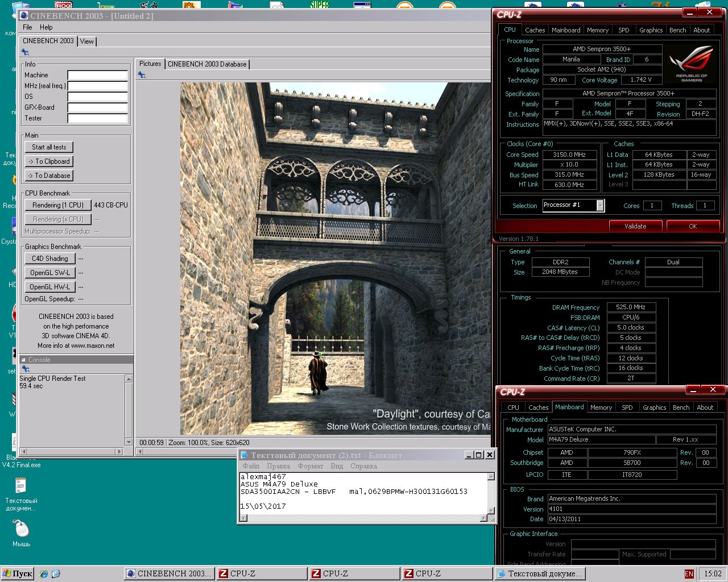Click the To Clipboard button
Screen dimensions: 728x582
coord(49,161)
